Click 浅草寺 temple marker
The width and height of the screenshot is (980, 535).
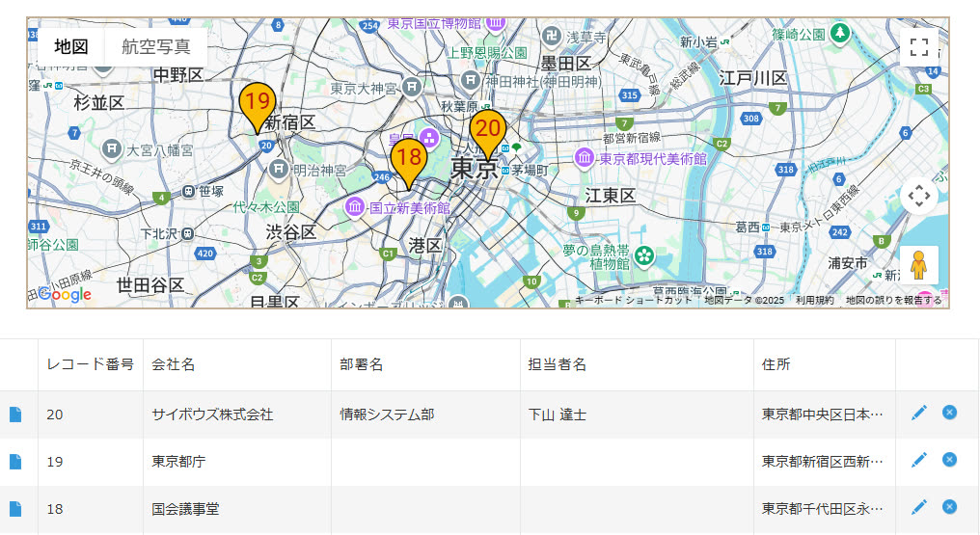pos(552,36)
